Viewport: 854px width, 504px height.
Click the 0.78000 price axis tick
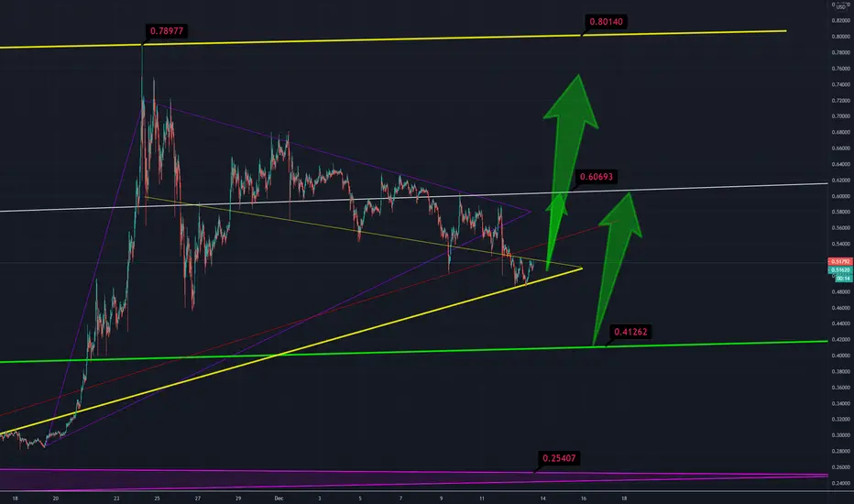[841, 53]
